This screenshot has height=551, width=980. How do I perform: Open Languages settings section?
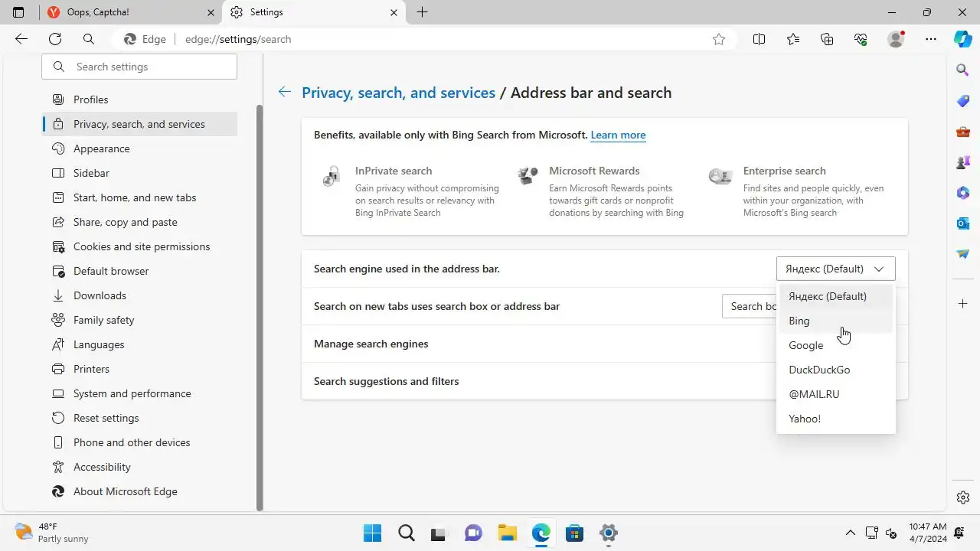(139, 344)
